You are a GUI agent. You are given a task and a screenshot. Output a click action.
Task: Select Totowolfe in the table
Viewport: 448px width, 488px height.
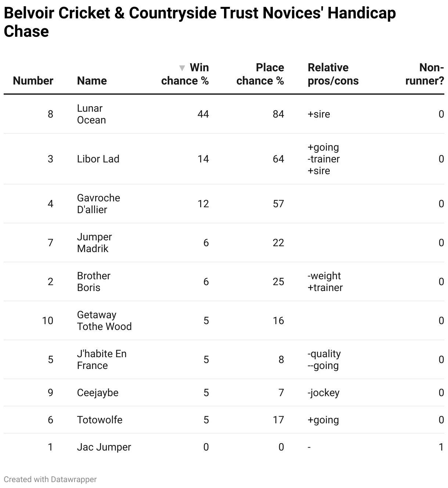[100, 420]
